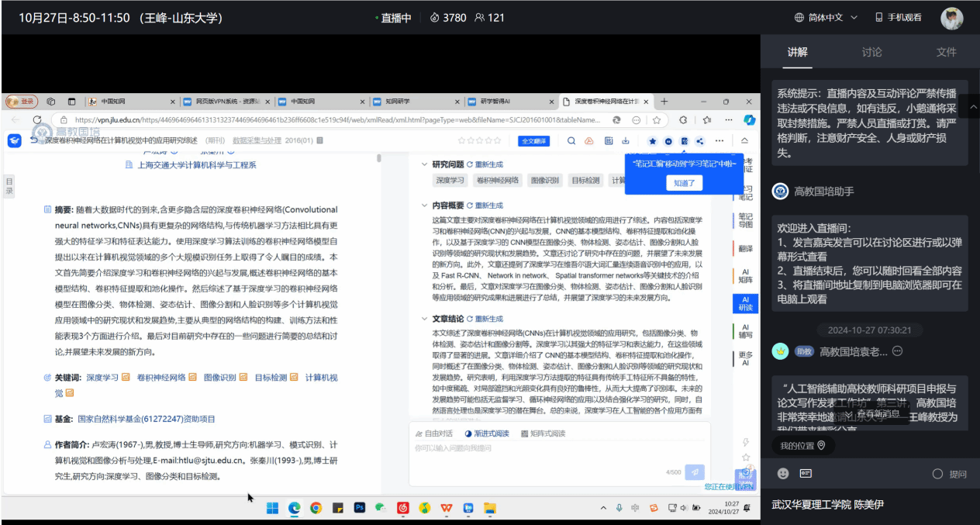Screen dimensions: 980x525
Task: Collapse the 研究问题 section
Action: click(423, 164)
